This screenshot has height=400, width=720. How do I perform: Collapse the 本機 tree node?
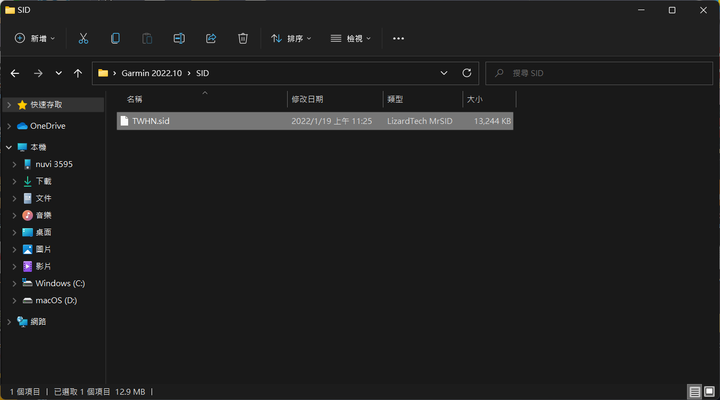(9, 147)
